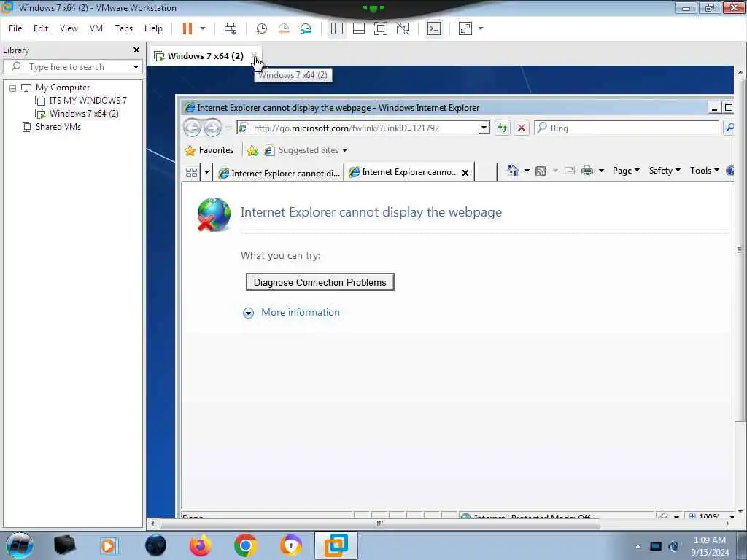Open the Help menu
This screenshot has height=560, width=747.
point(153,28)
